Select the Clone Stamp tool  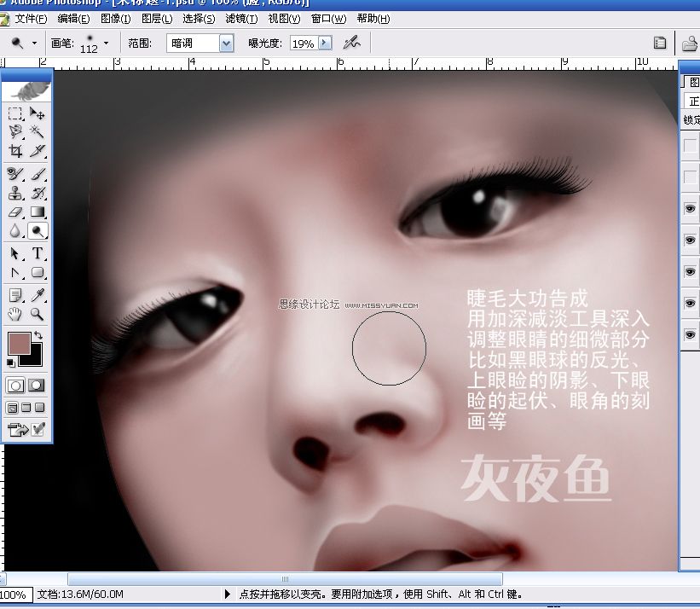(15, 193)
